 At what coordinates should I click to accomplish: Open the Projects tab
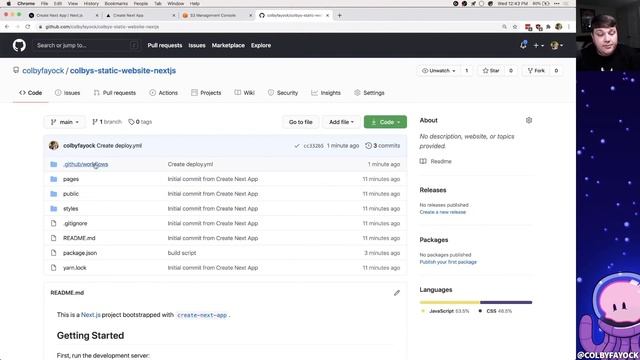pos(206,93)
